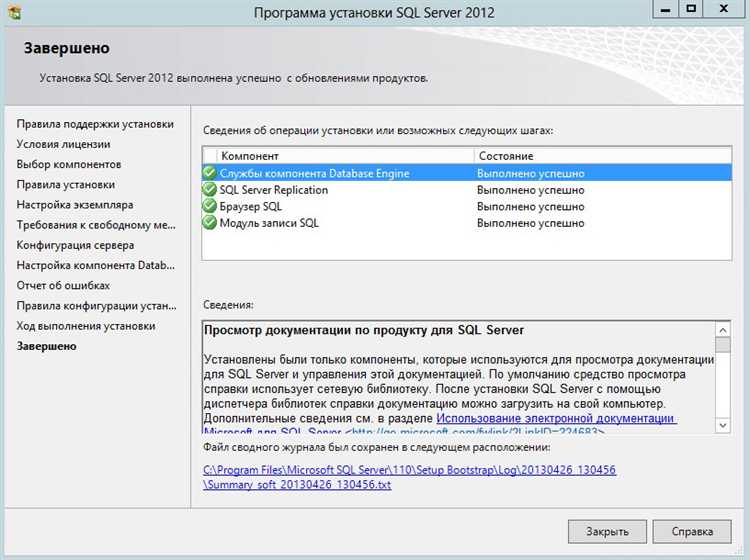Click the scrollbar thumb in the Сведения box
Viewport: 750px width, 560px height.
click(x=724, y=346)
